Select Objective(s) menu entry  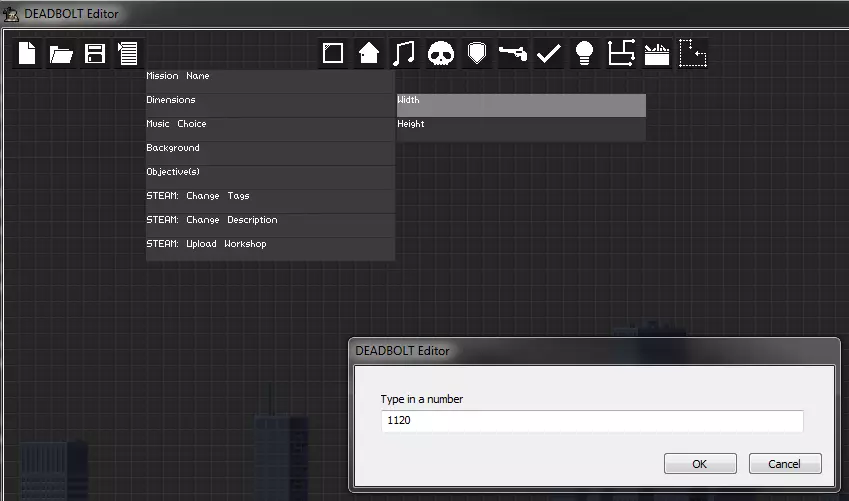270,177
